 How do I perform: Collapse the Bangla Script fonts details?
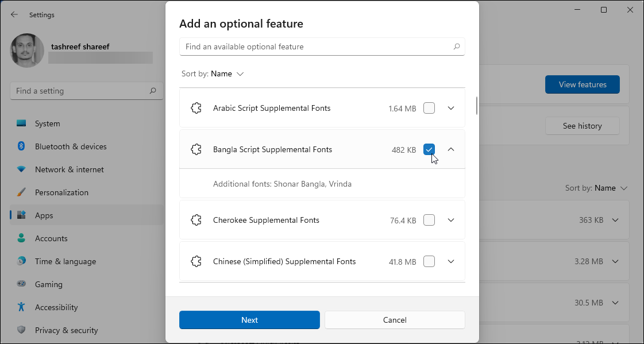coord(451,149)
